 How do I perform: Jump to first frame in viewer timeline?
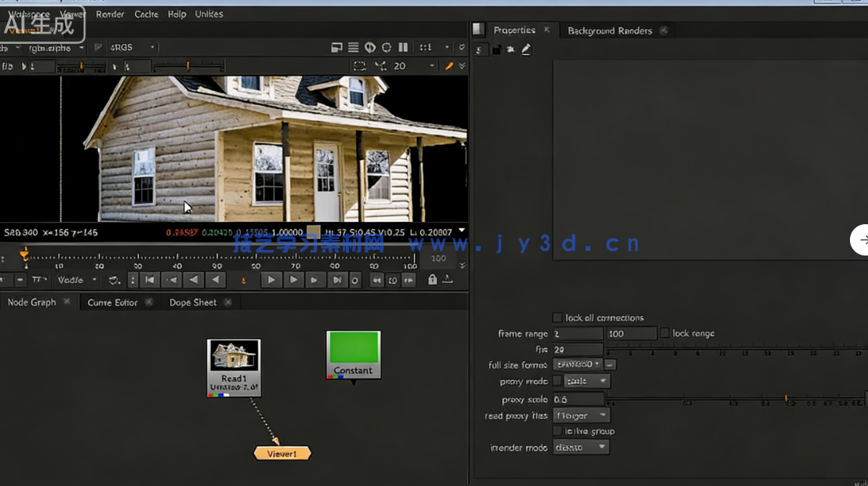coord(149,280)
